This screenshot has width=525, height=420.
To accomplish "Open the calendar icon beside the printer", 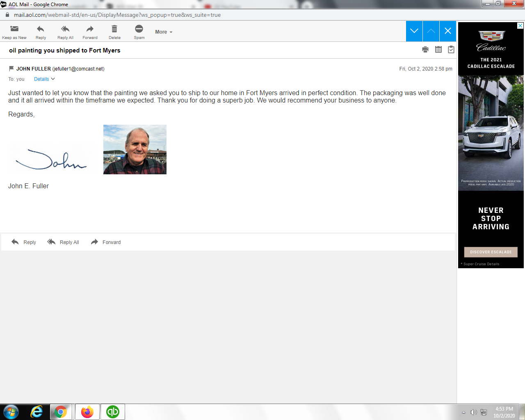I will (x=438, y=50).
